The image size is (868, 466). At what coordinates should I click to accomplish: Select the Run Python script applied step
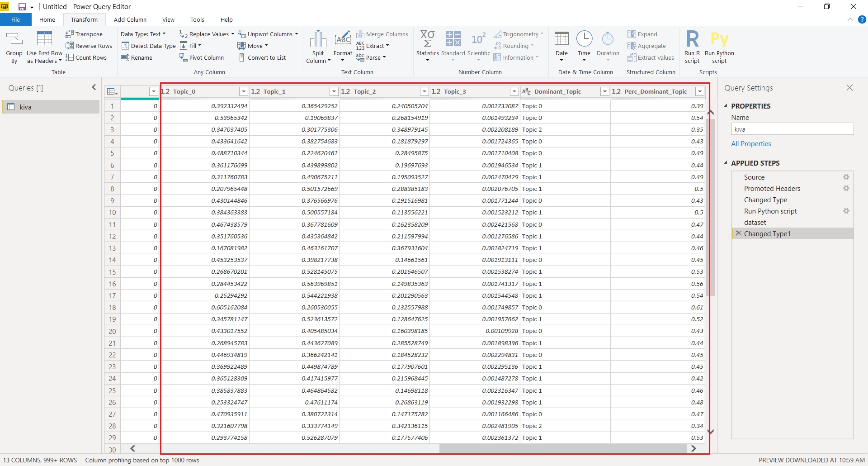pos(770,211)
